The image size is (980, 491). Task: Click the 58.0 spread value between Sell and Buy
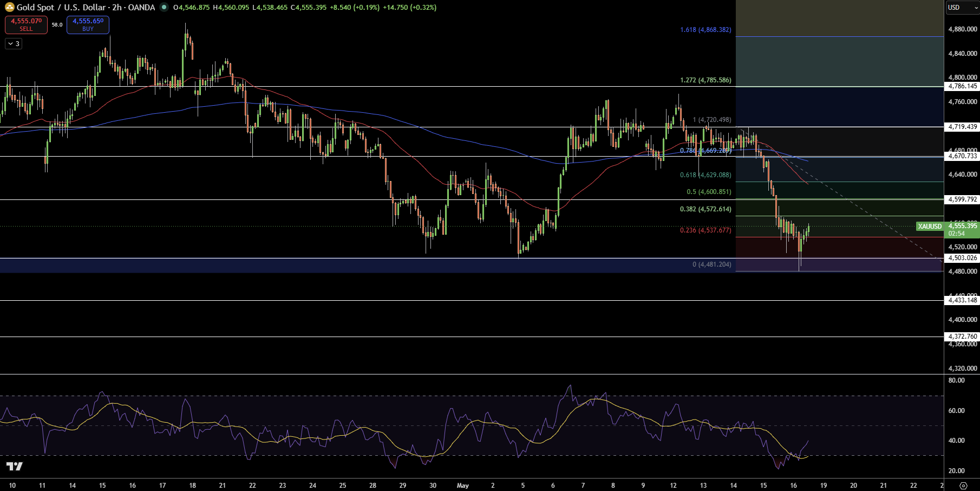tap(57, 25)
